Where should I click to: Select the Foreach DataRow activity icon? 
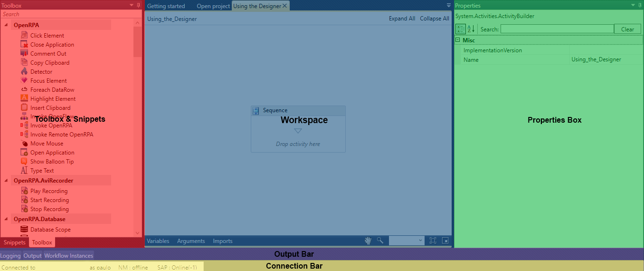(24, 89)
